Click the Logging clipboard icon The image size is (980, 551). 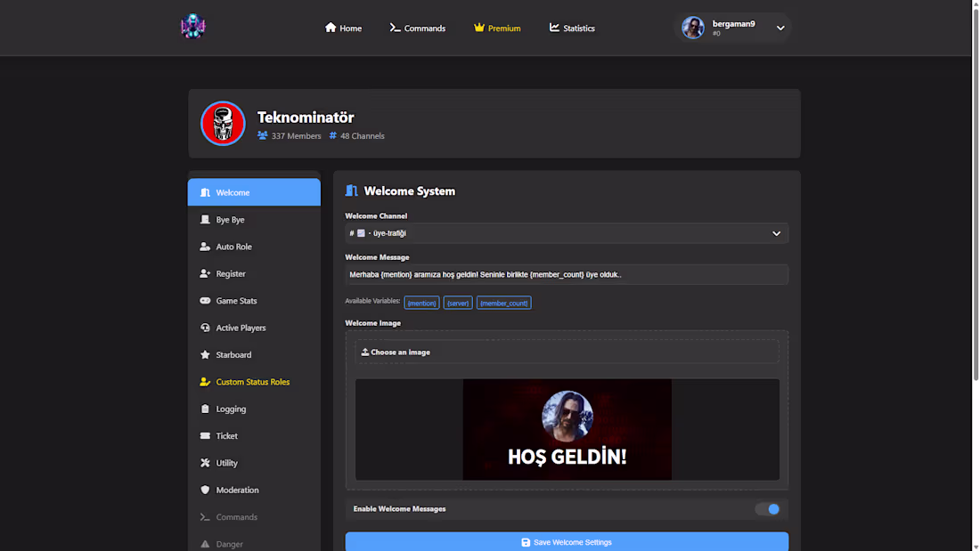[x=205, y=409]
